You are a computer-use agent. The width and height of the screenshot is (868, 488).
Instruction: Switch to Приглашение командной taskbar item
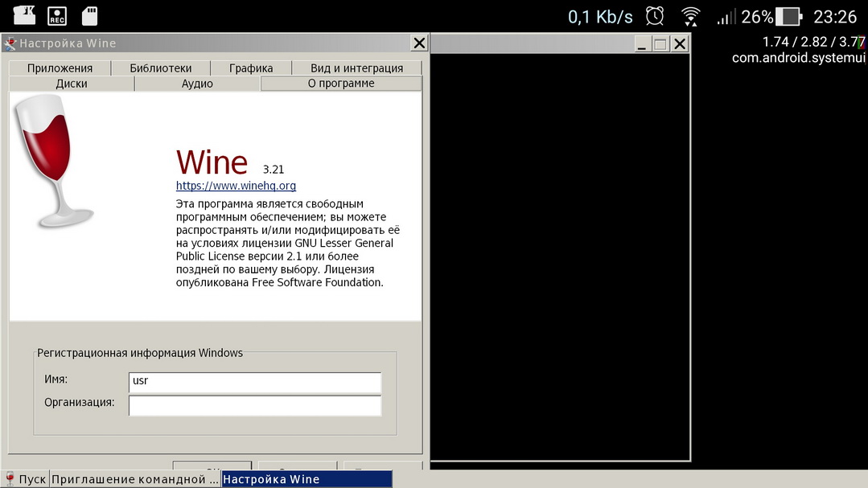[135, 479]
